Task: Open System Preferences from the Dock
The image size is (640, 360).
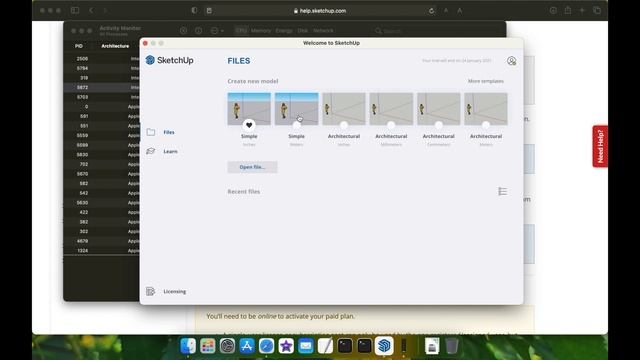Action: pyautogui.click(x=227, y=346)
